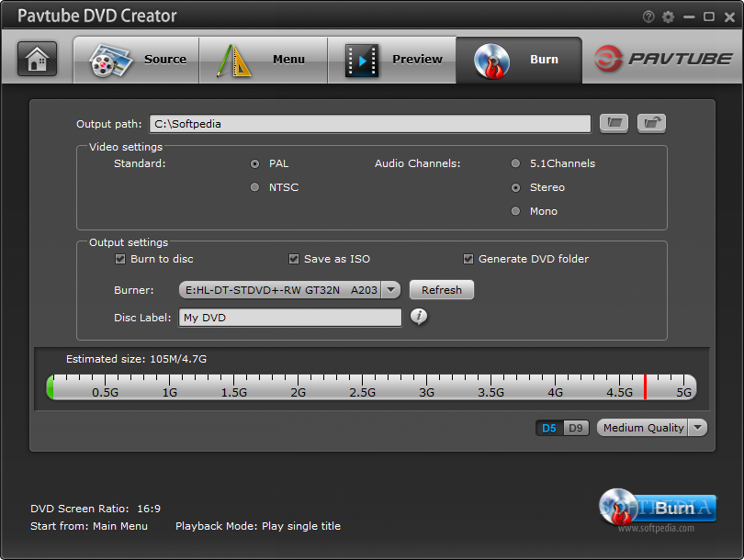Open the Medium Quality dropdown
744x560 pixels.
pos(651,428)
